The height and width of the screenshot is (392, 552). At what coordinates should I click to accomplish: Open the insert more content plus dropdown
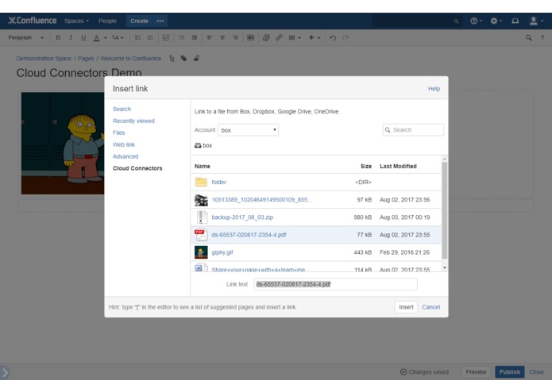coord(315,37)
